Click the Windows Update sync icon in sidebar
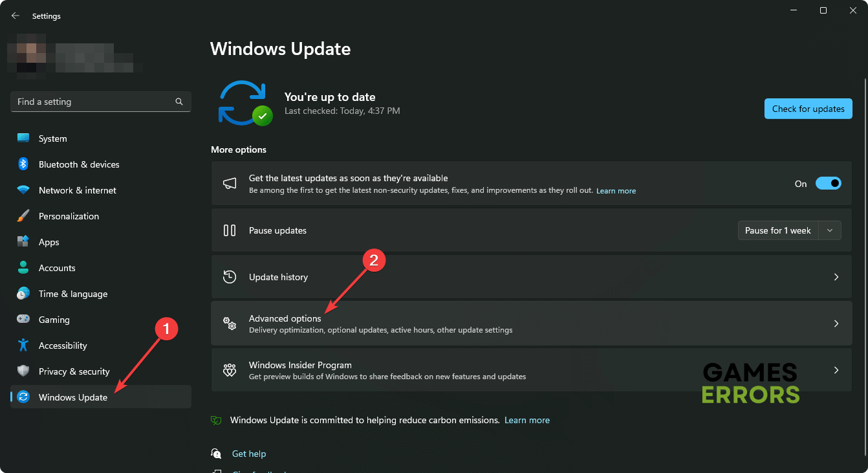868x473 pixels. (23, 397)
